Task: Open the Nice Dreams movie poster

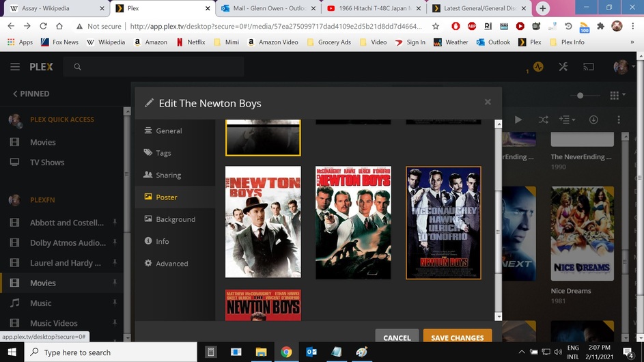Action: [x=583, y=234]
